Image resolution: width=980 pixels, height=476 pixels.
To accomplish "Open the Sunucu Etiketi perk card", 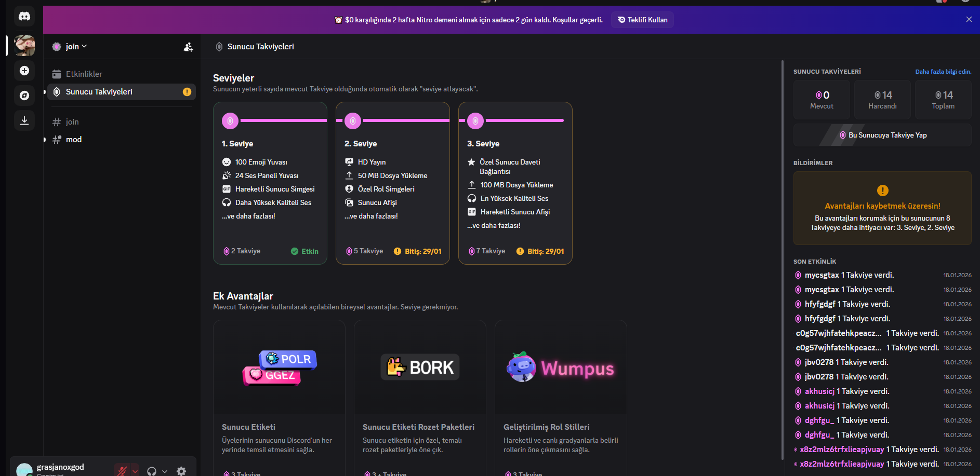I will coord(279,398).
